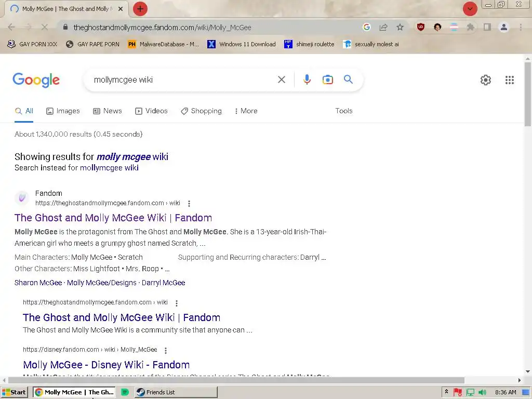Click the scroll right arrow on the horizontal scrollbar

pyautogui.click(x=520, y=380)
